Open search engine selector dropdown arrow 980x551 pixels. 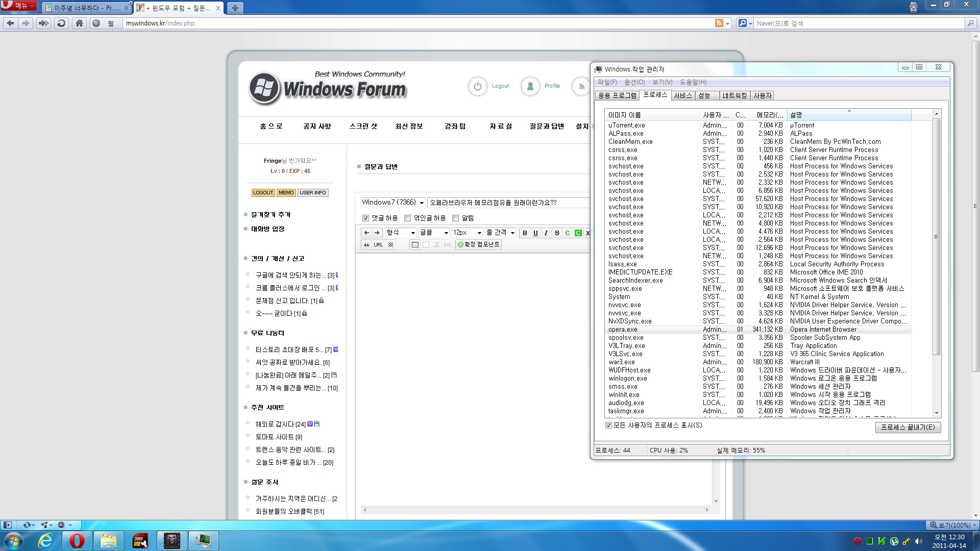750,23
